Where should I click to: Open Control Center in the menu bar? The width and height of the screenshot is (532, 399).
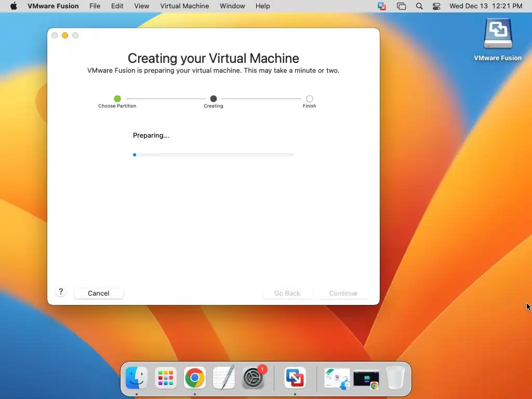[x=436, y=6]
